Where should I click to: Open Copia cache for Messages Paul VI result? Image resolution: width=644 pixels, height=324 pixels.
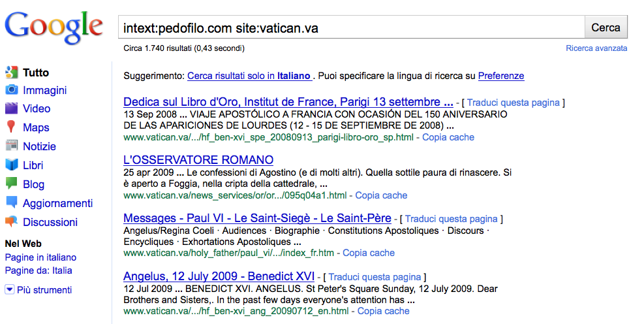tap(369, 253)
